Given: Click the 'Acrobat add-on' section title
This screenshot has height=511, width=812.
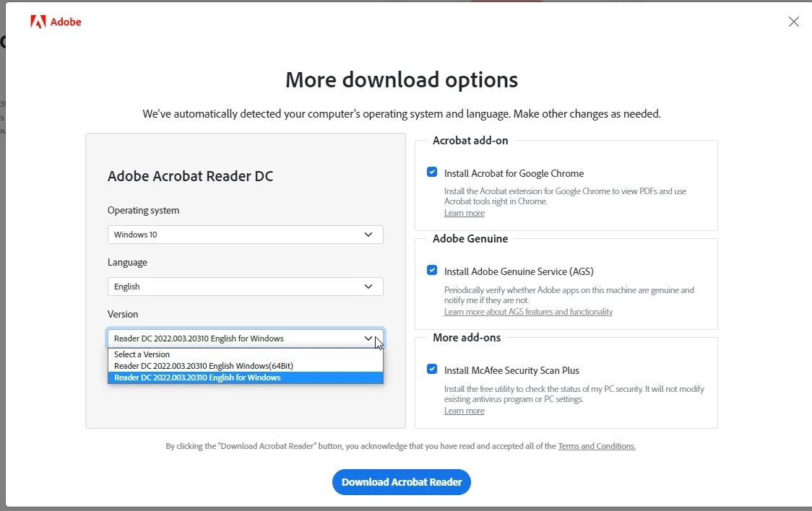Looking at the screenshot, I should click(470, 141).
